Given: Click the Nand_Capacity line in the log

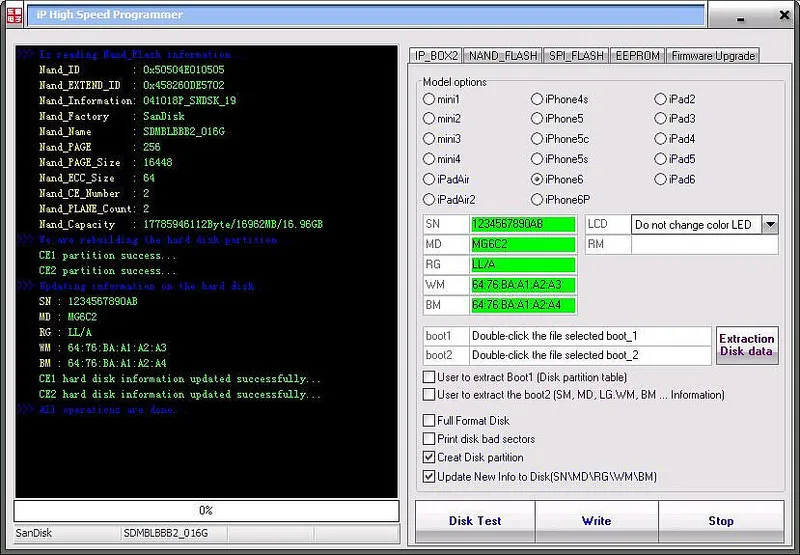Looking at the screenshot, I should click(181, 224).
